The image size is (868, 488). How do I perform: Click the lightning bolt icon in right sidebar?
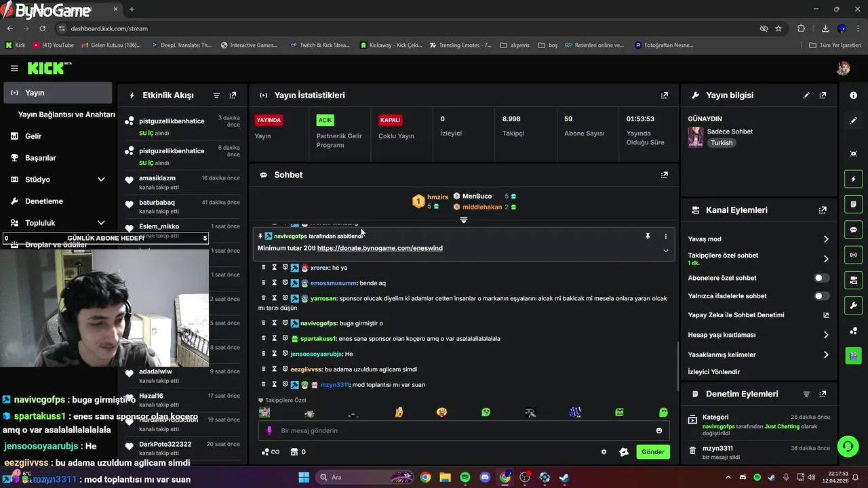click(x=853, y=179)
